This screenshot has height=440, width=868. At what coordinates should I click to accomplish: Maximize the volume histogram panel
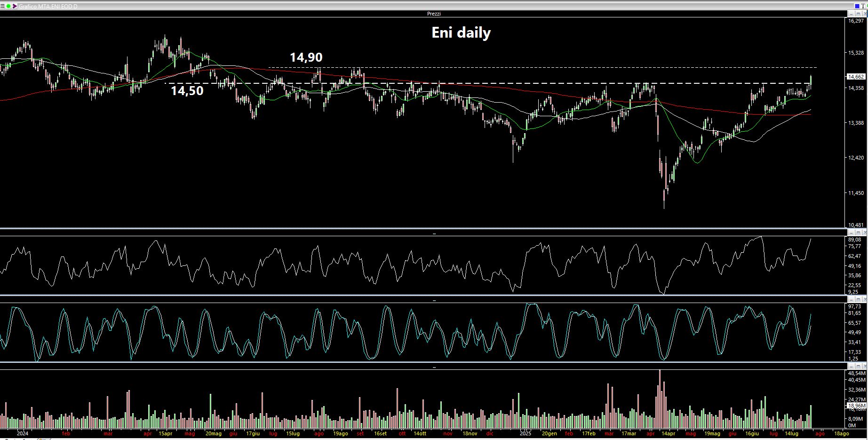(x=858, y=366)
